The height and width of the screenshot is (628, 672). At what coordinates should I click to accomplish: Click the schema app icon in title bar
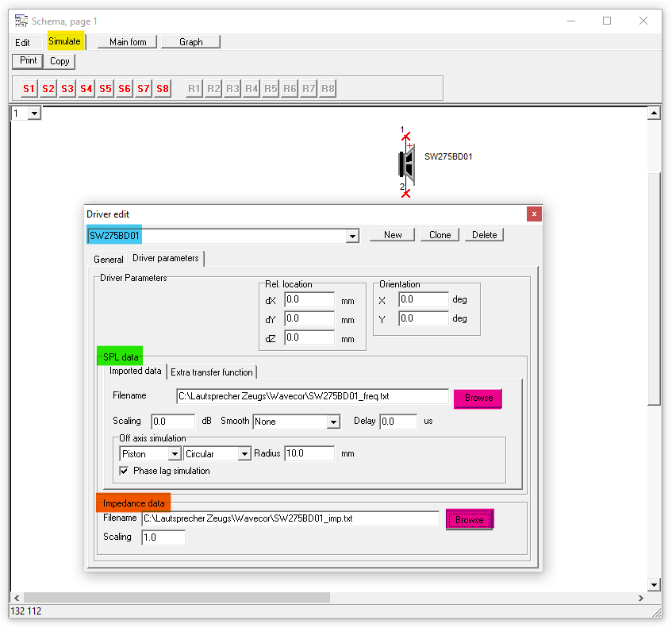[21, 21]
